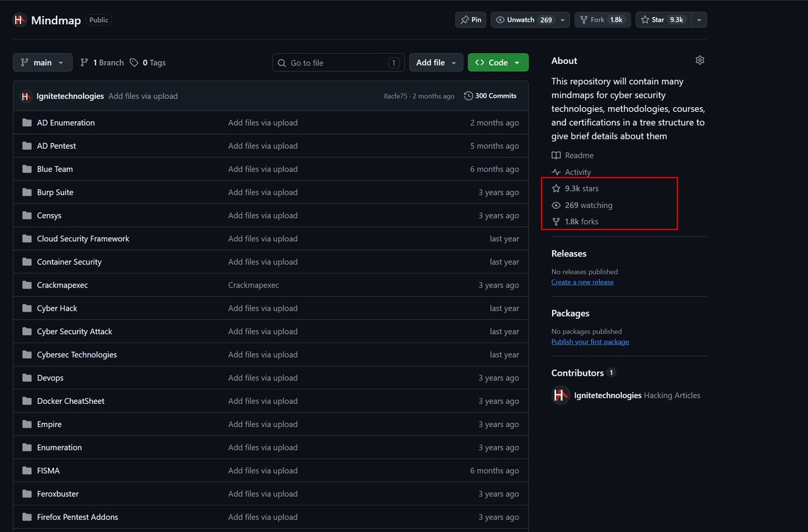Open the Feroxbuster folder

(x=58, y=494)
